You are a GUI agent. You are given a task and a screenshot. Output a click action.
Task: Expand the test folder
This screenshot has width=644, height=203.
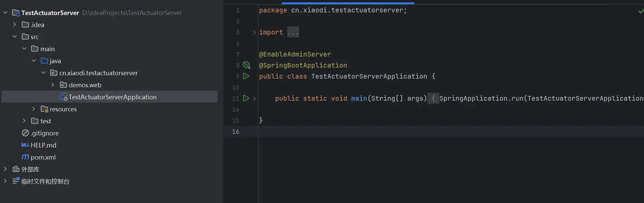[24, 121]
